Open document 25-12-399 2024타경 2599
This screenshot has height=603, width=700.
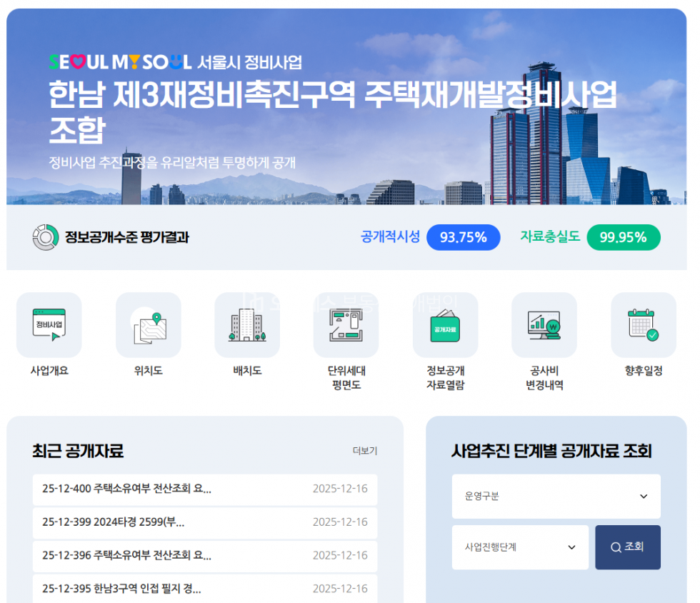[x=205, y=522]
